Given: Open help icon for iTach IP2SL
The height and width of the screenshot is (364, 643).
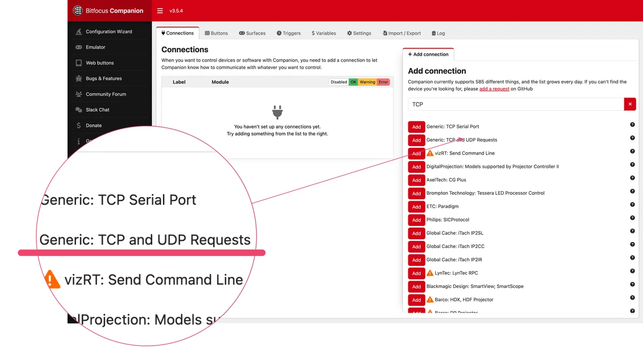Looking at the screenshot, I should click(632, 231).
